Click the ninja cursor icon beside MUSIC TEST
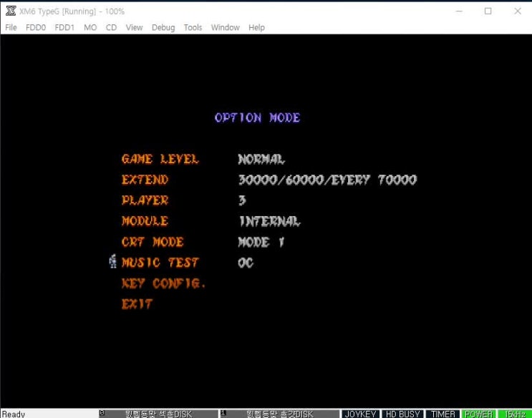Screen dimensions: 532x418 [x=113, y=261]
